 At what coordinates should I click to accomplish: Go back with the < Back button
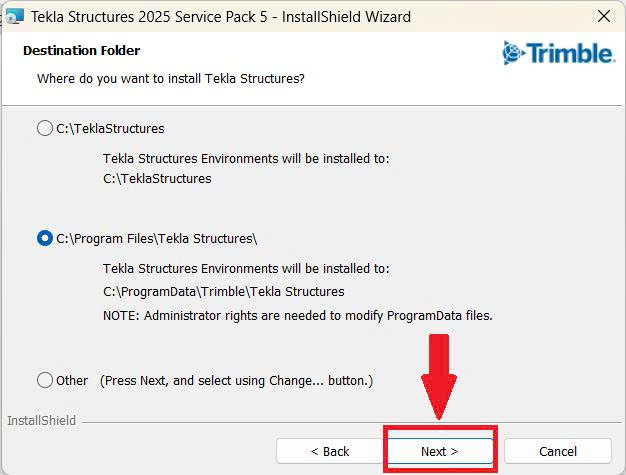[329, 451]
